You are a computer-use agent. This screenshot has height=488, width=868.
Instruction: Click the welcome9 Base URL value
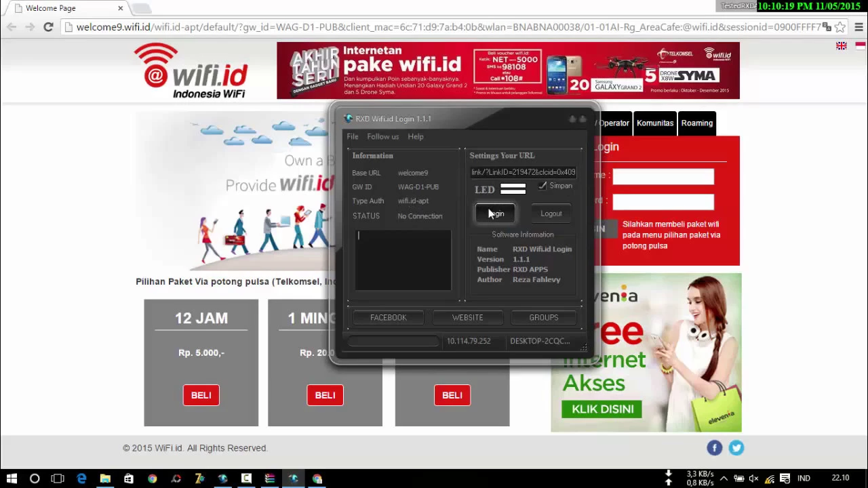(413, 173)
